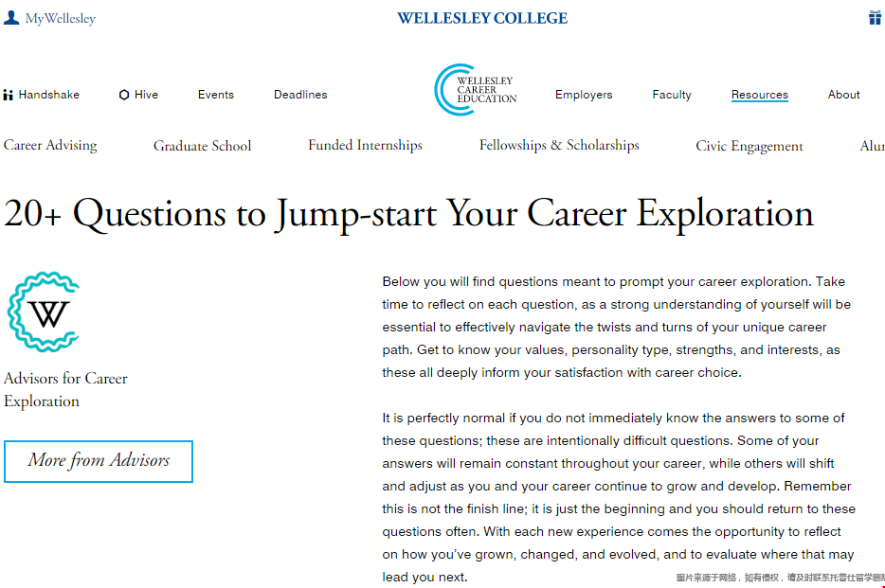The width and height of the screenshot is (885, 588).
Task: Click the Handshake icon in navigation
Action: [9, 95]
